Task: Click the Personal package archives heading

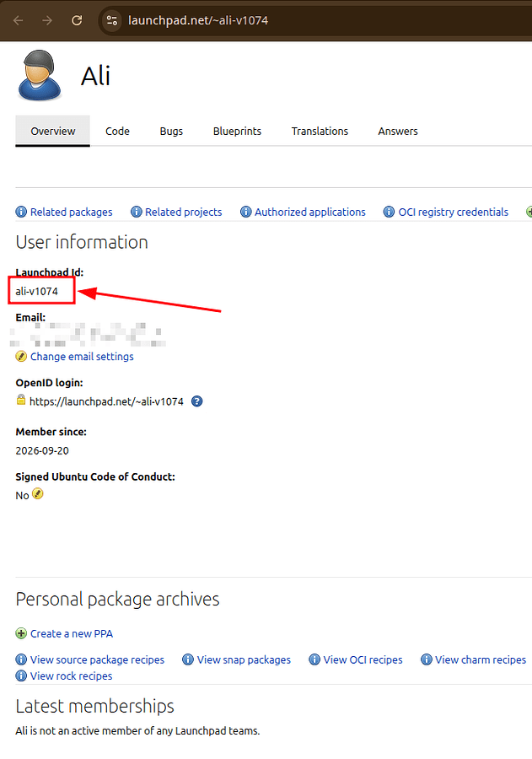Action: click(118, 600)
